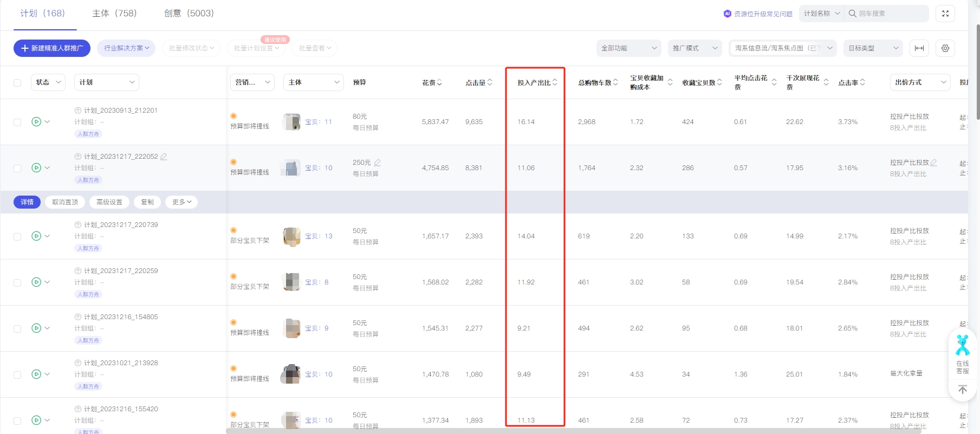980x434 pixels.
Task: Click status play icon of 计划_20231217_220739
Action: [36, 236]
